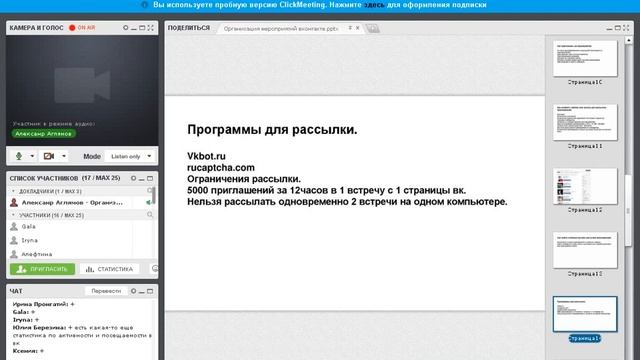The height and width of the screenshot is (360, 640).
Task: Pin the presentation tab
Action: click(x=350, y=28)
